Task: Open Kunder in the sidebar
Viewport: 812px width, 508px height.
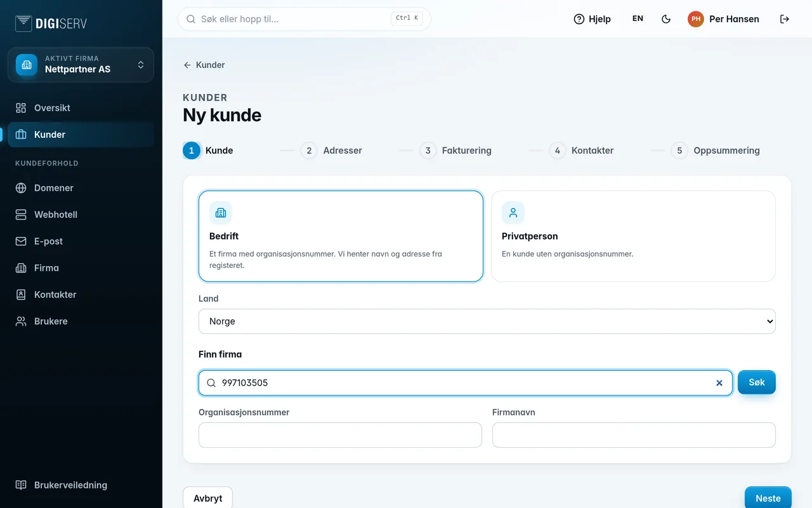Action: [x=81, y=135]
